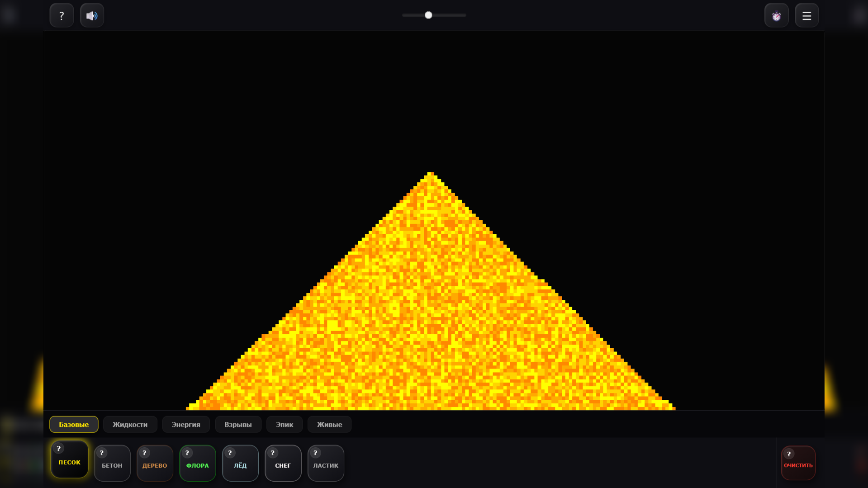
Task: Switch material to БЕТОН
Action: pyautogui.click(x=112, y=465)
